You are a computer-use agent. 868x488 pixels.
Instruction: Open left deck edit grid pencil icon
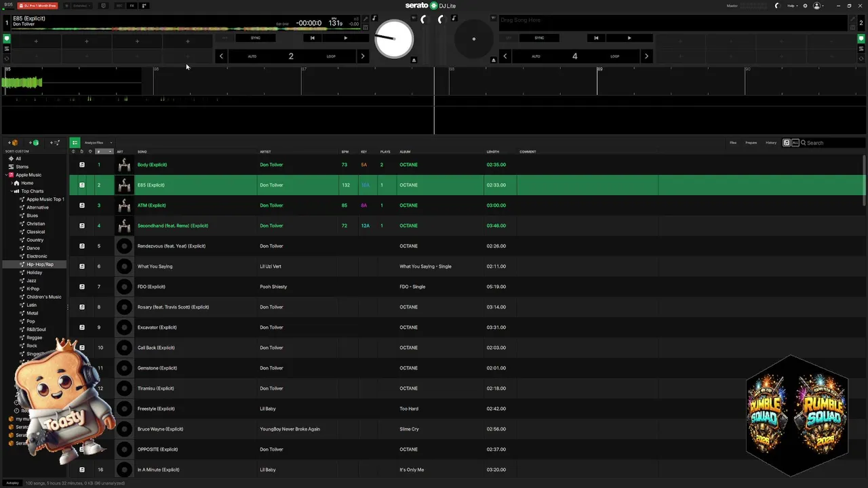pyautogui.click(x=366, y=19)
